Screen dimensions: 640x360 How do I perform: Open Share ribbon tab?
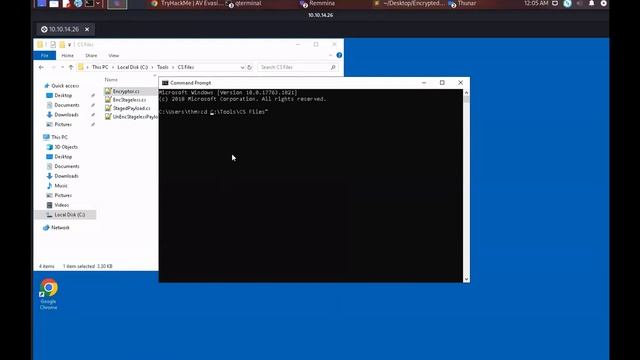pos(91,56)
